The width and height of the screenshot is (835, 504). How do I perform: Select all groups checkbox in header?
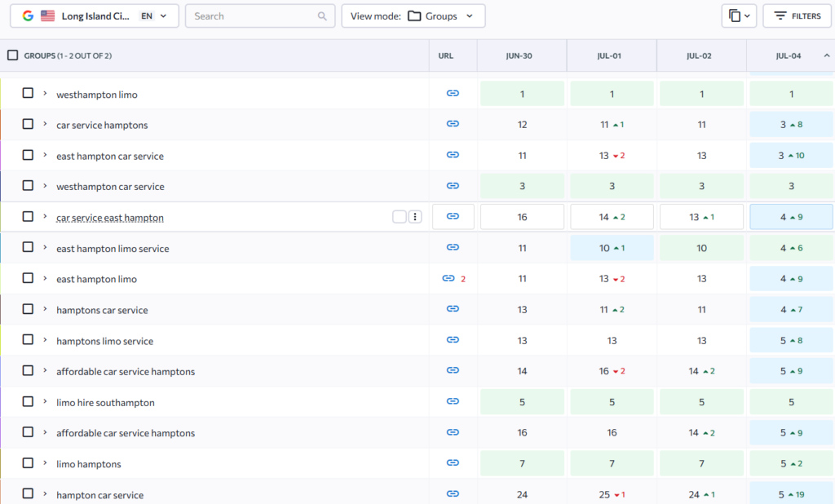13,55
